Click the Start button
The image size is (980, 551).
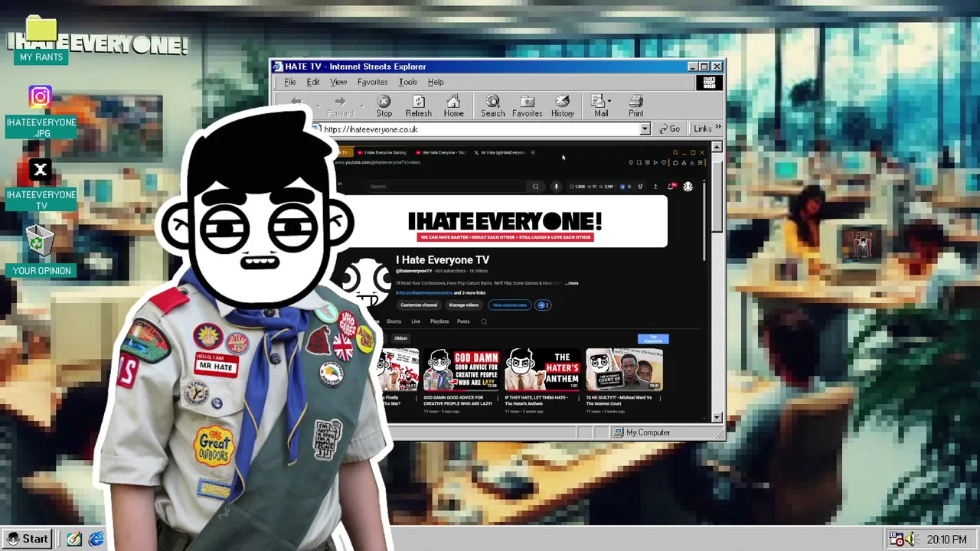[x=28, y=540]
